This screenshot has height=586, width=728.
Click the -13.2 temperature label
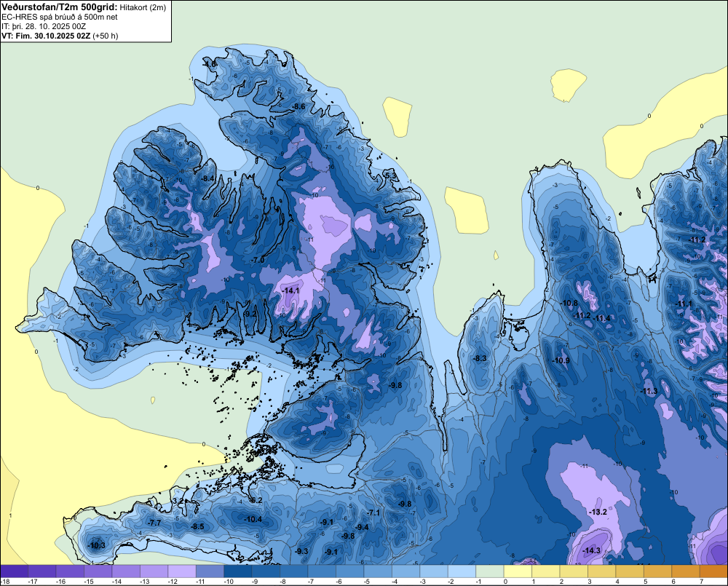coord(598,512)
